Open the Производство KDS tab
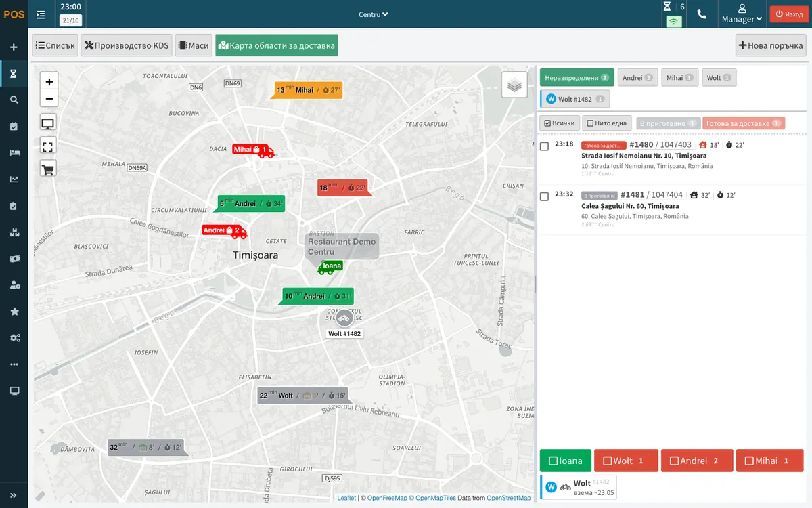The image size is (812, 508). coord(127,45)
